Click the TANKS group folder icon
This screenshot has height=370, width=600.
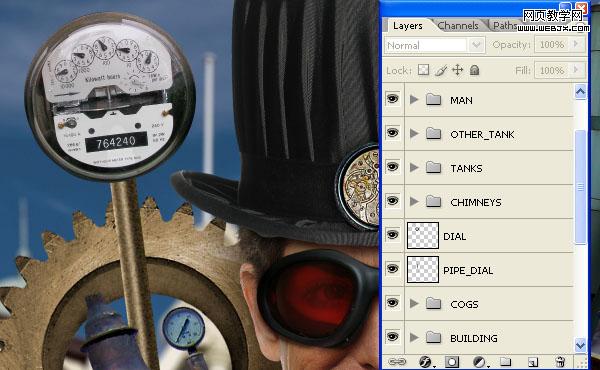point(434,168)
